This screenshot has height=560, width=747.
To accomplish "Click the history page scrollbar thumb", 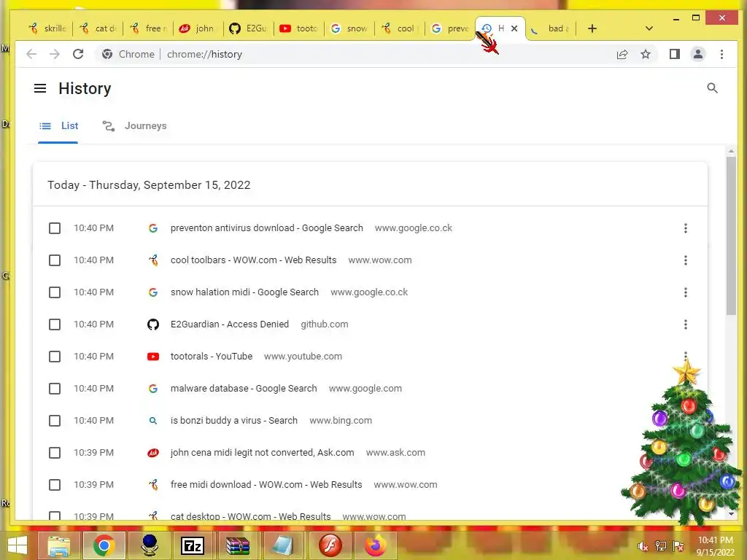I will (x=731, y=236).
